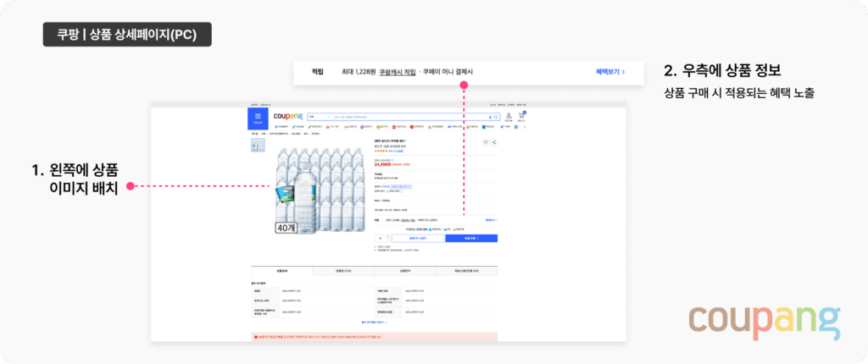Select the small product thumbnail image
Viewport: 868px width, 364px height.
(258, 145)
